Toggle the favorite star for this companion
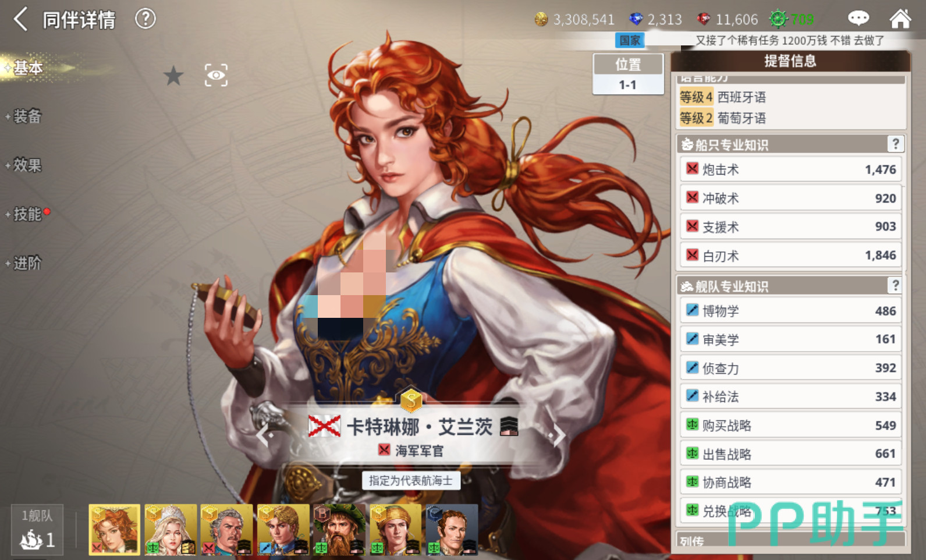 [173, 76]
